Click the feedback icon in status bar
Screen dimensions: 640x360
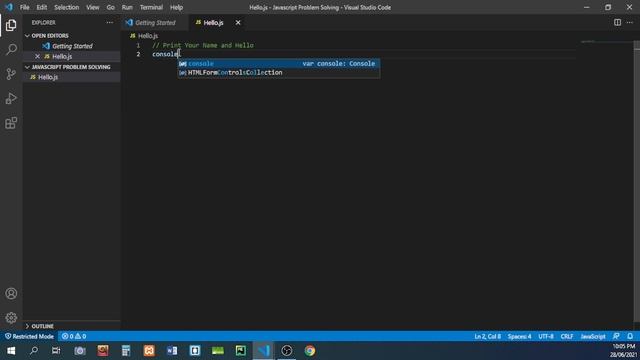point(616,336)
